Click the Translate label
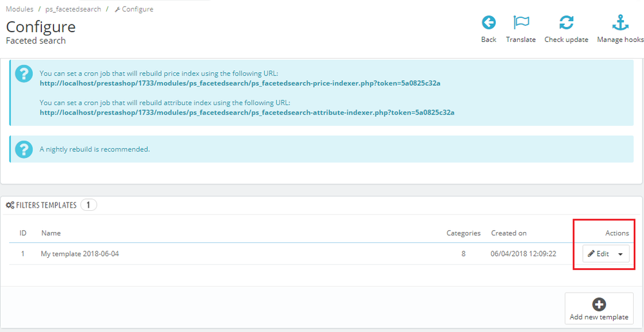 coord(521,40)
